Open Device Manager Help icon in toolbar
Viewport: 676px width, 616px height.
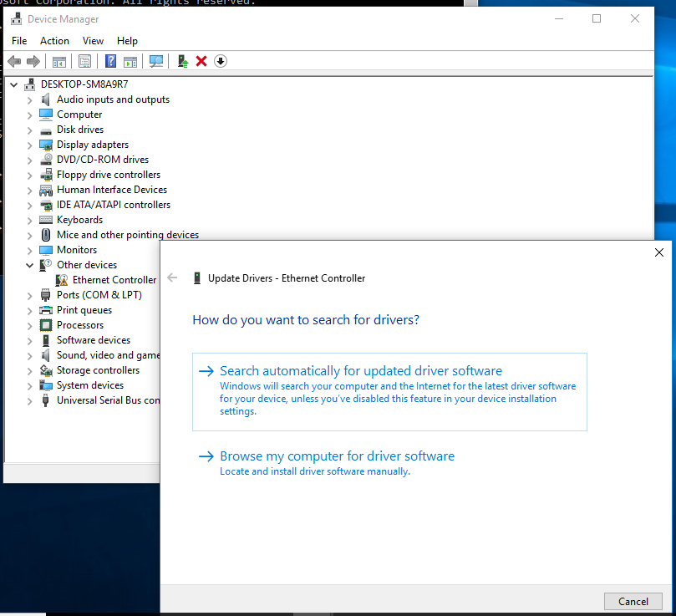click(110, 61)
